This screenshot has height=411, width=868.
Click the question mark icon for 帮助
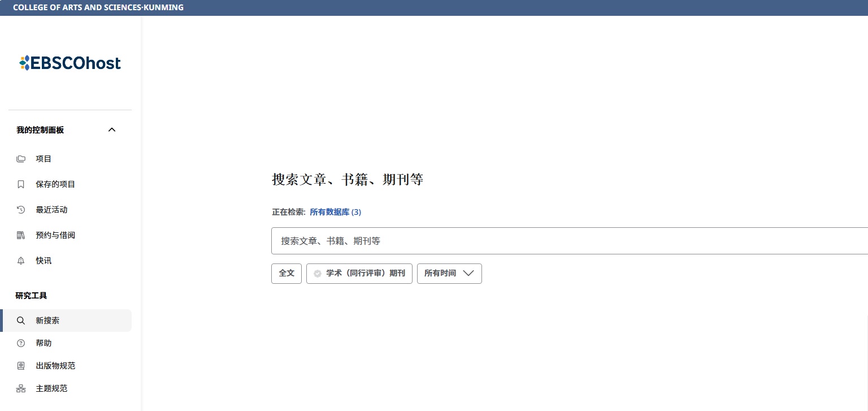21,343
